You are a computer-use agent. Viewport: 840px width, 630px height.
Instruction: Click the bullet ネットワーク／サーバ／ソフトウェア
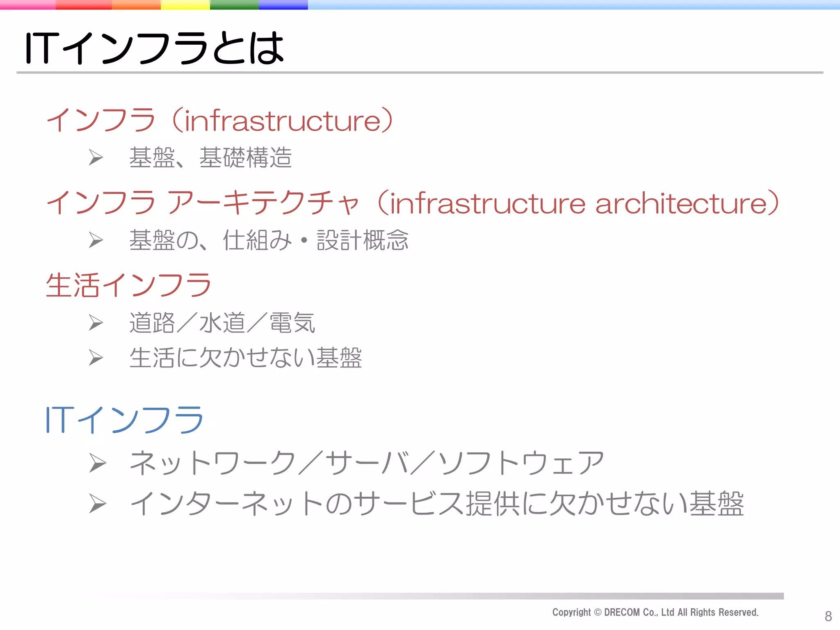367,463
